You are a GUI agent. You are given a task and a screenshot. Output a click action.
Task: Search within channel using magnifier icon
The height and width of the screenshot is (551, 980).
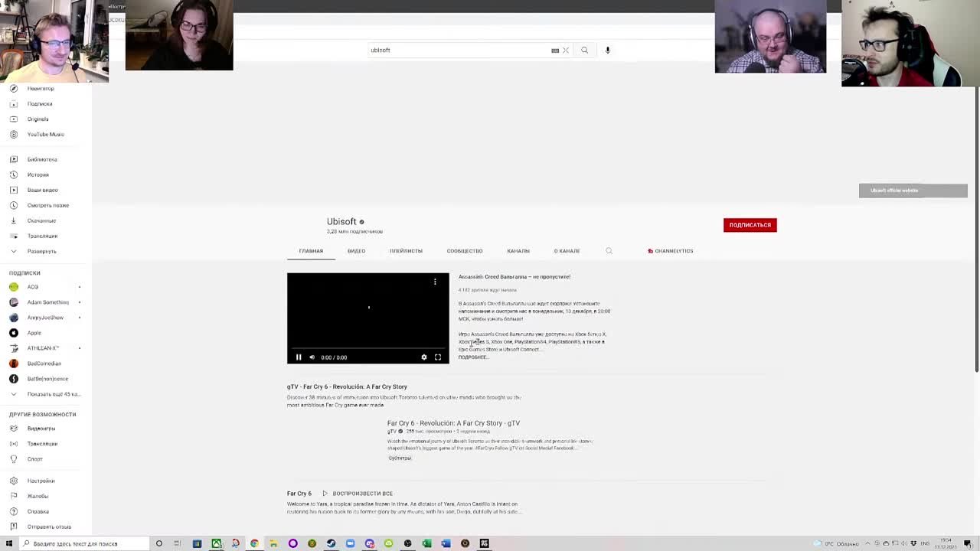(609, 251)
